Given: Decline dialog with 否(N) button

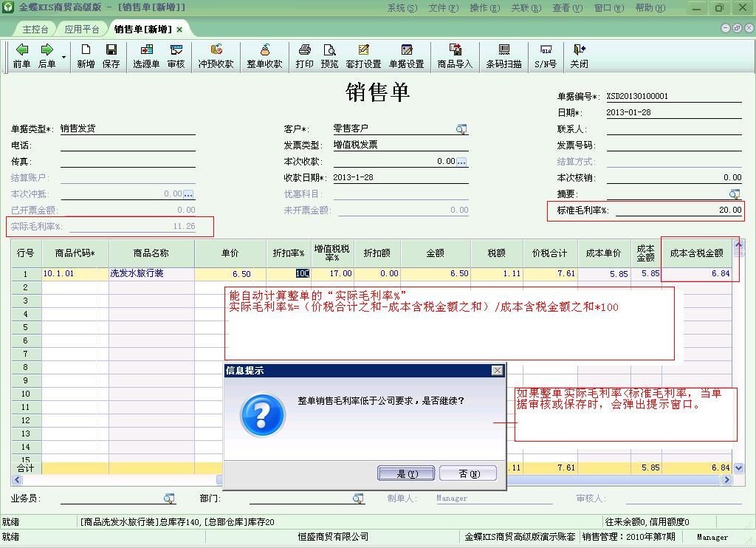Looking at the screenshot, I should [x=469, y=473].
